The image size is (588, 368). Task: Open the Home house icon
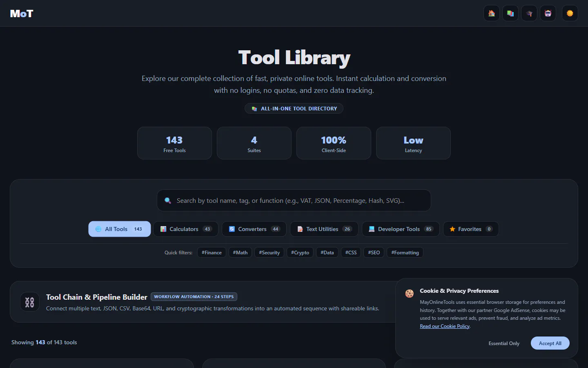click(492, 13)
